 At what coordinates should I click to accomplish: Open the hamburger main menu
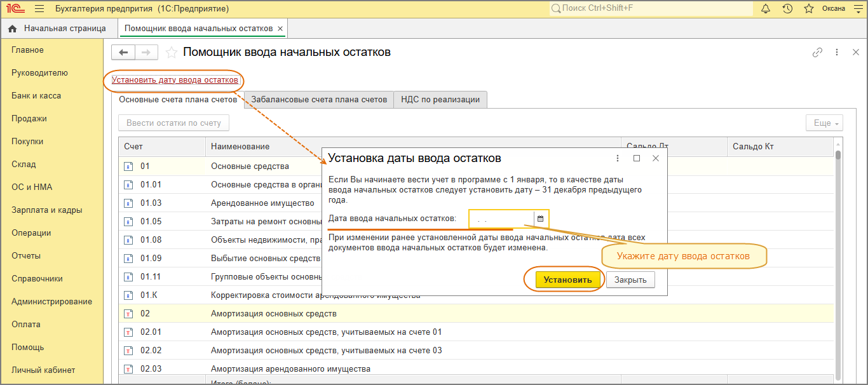coord(39,9)
